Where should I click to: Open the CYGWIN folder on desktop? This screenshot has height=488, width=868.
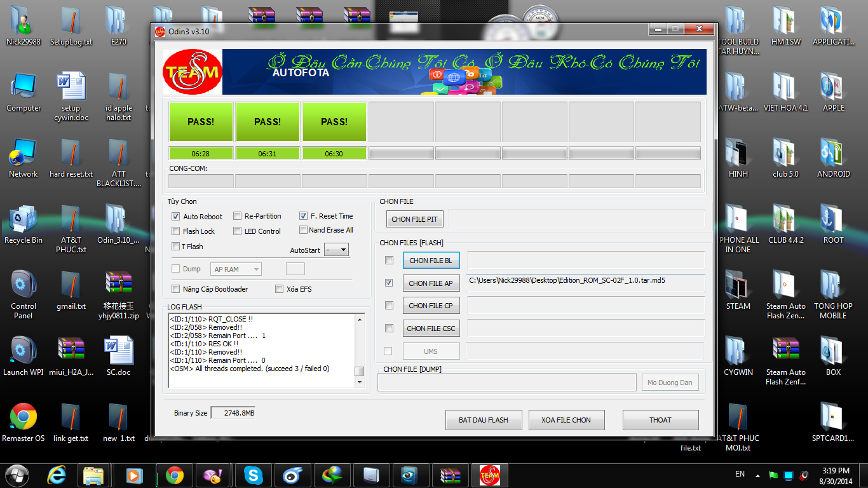click(x=738, y=356)
